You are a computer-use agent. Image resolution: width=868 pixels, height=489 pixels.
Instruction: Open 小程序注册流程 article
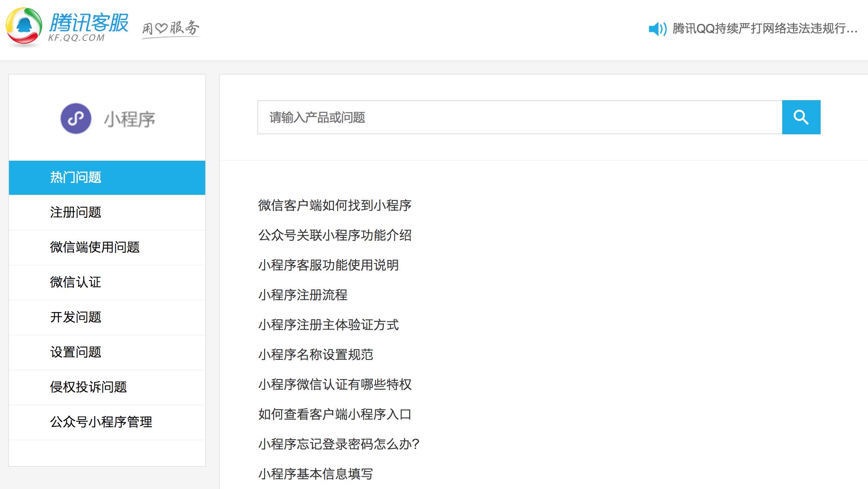(303, 295)
